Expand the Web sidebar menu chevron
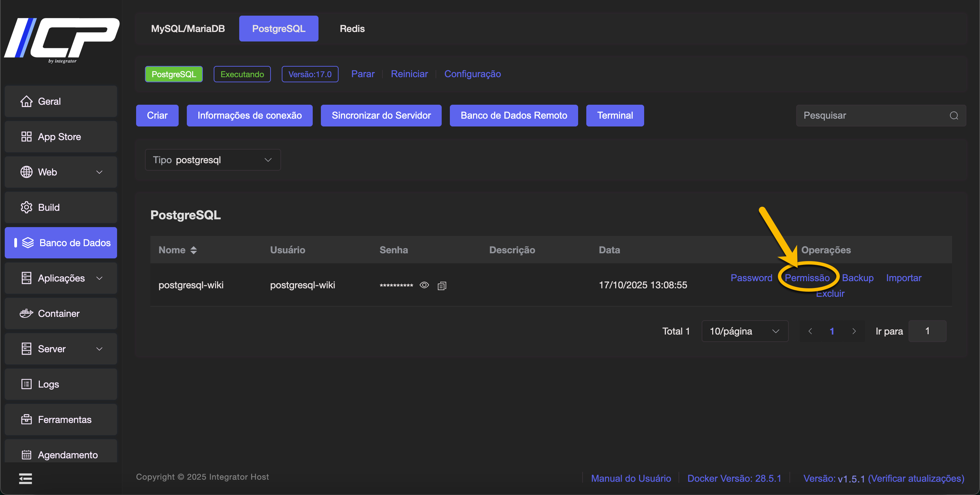 coord(99,172)
